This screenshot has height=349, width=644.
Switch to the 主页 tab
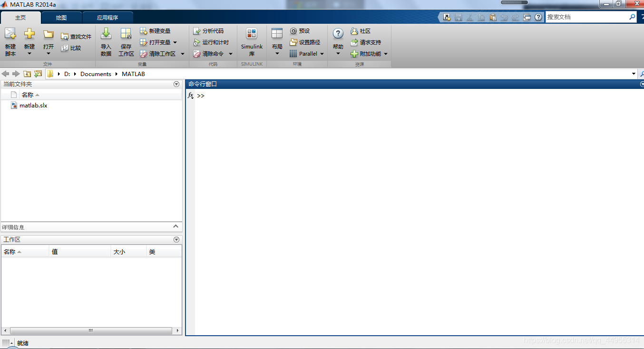[x=20, y=18]
